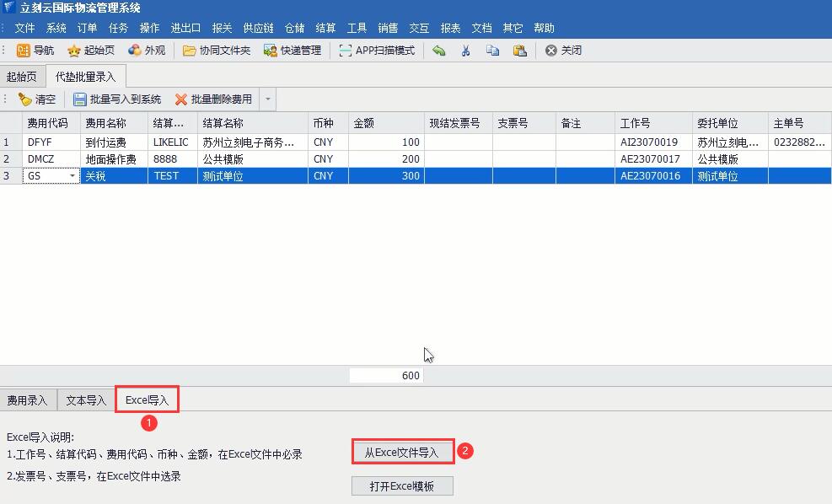Select the DMCZ cell in row 2

point(51,159)
